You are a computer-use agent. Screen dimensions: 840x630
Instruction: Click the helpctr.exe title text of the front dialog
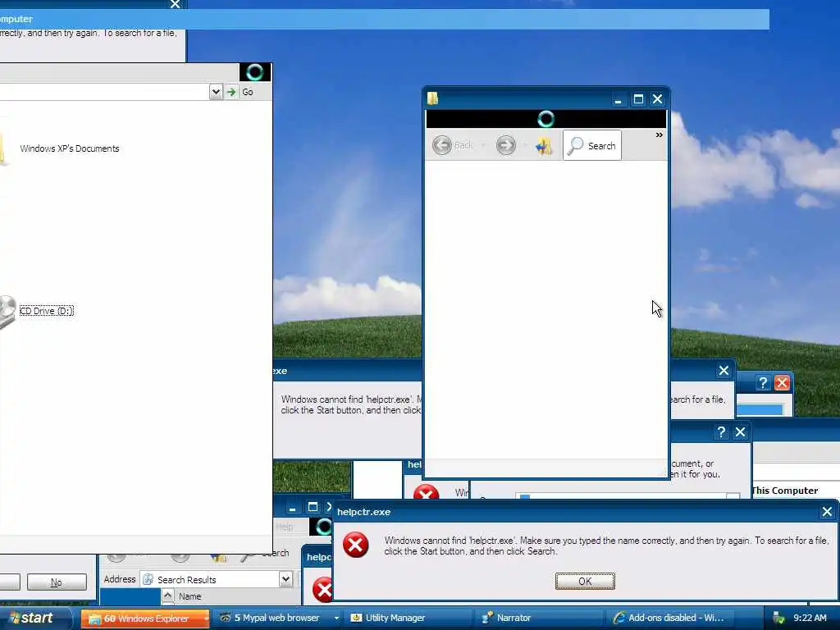(x=363, y=512)
